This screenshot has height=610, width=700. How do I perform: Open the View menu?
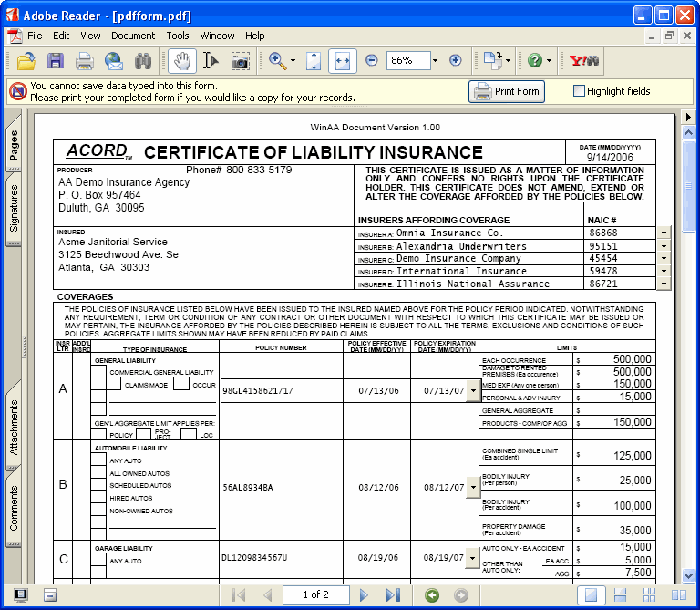90,36
